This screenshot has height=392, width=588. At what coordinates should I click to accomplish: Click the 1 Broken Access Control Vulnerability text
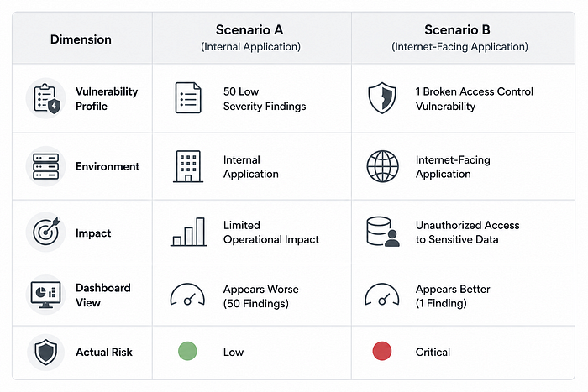point(474,99)
